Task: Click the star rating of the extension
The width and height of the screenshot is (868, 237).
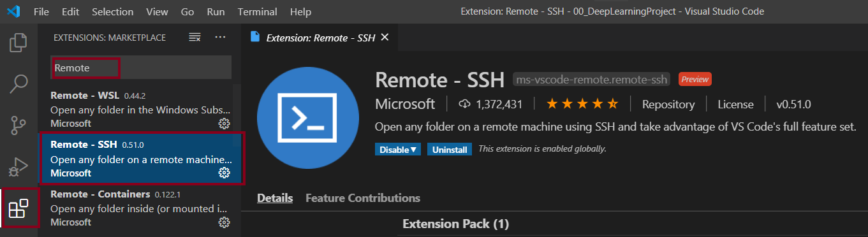Action: pos(582,104)
